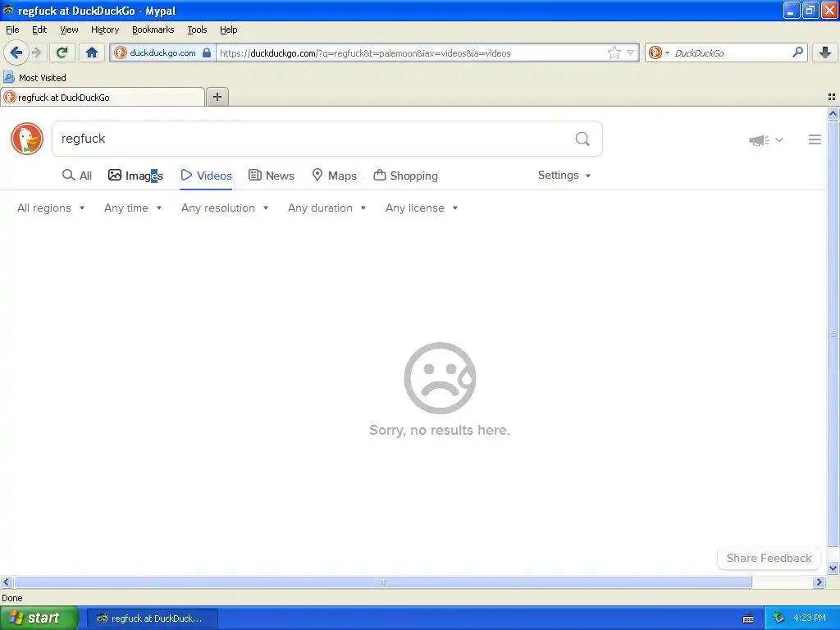Switch to the Maps results tab
Viewport: 840px width, 630px height.
click(x=335, y=176)
